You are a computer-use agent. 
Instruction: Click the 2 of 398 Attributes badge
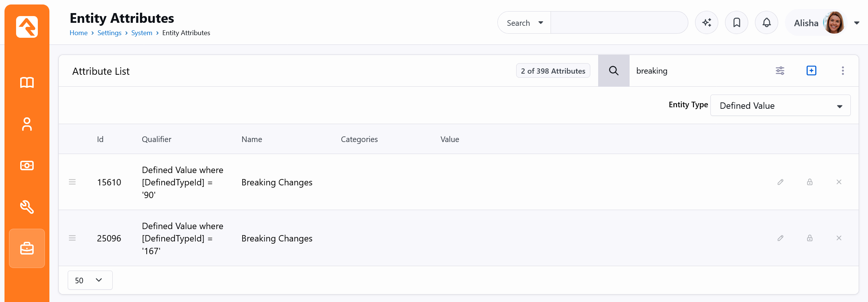click(553, 71)
